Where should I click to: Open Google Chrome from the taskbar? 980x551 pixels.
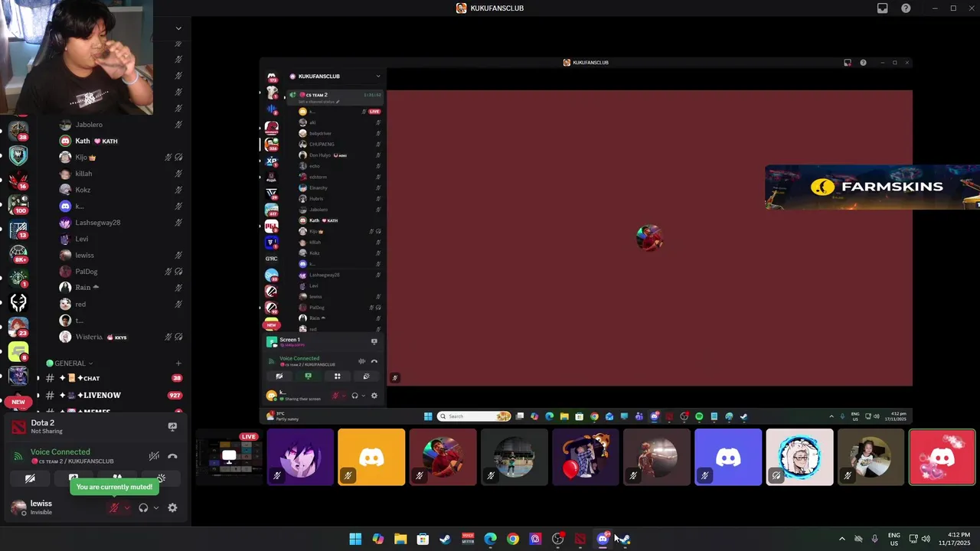(513, 539)
